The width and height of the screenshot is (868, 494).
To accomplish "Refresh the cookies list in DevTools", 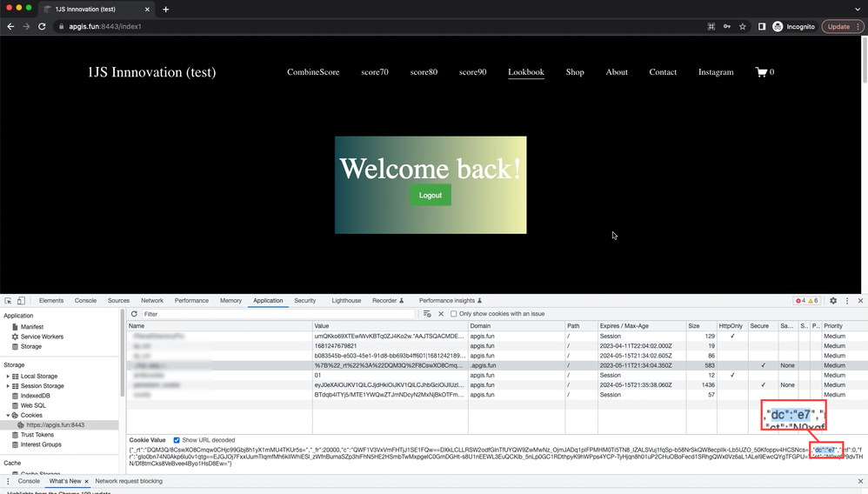I will 134,314.
